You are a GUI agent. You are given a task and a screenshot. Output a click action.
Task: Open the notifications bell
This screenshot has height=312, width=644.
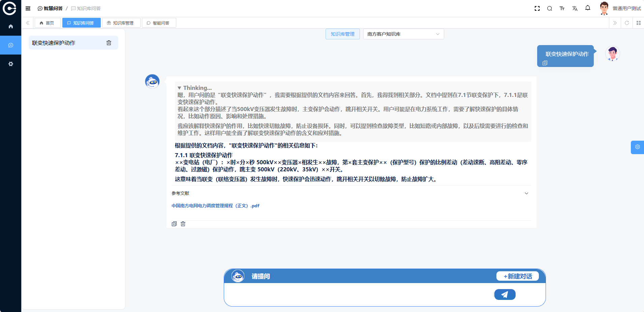click(x=588, y=8)
